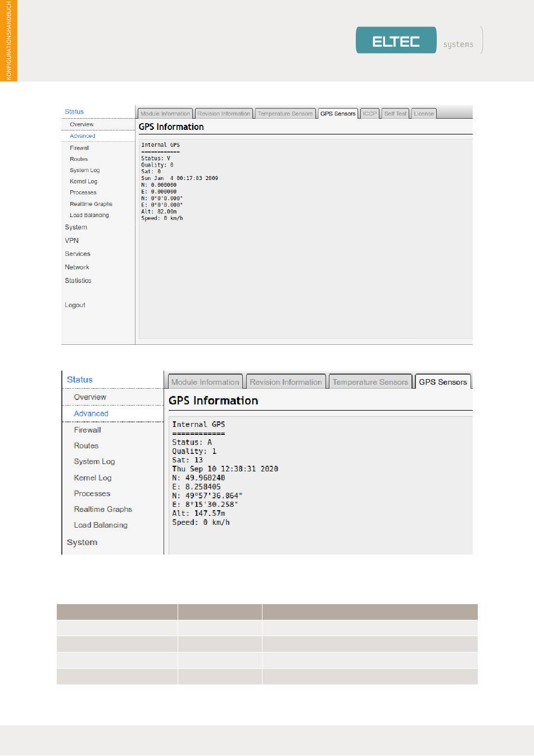This screenshot has height=756, width=534.
Task: Open Temperature Sensors tab in the larger screenshot
Action: (x=370, y=382)
